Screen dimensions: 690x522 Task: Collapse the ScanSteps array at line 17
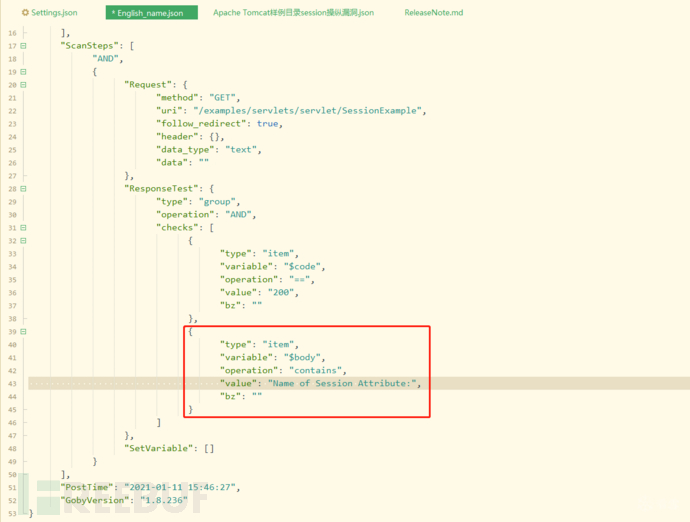click(x=23, y=46)
